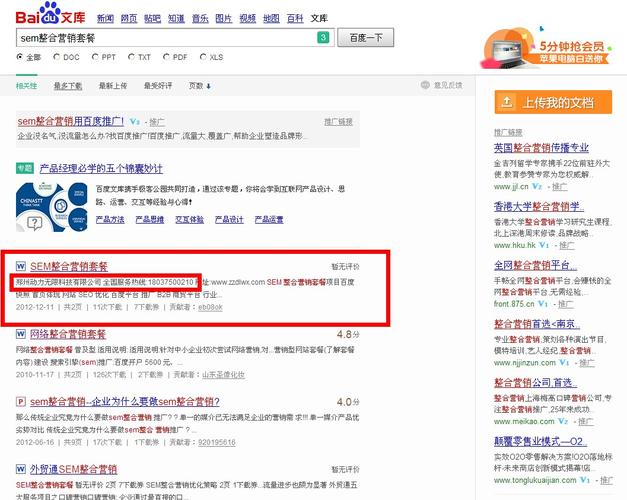This screenshot has width=627, height=500.
Task: Click the green 专题 tag badge
Action: 25,169
